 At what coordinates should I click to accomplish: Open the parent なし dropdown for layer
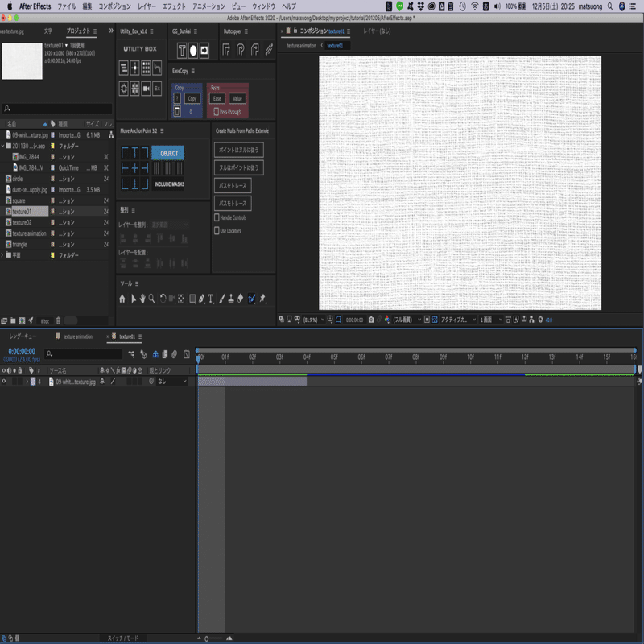172,381
